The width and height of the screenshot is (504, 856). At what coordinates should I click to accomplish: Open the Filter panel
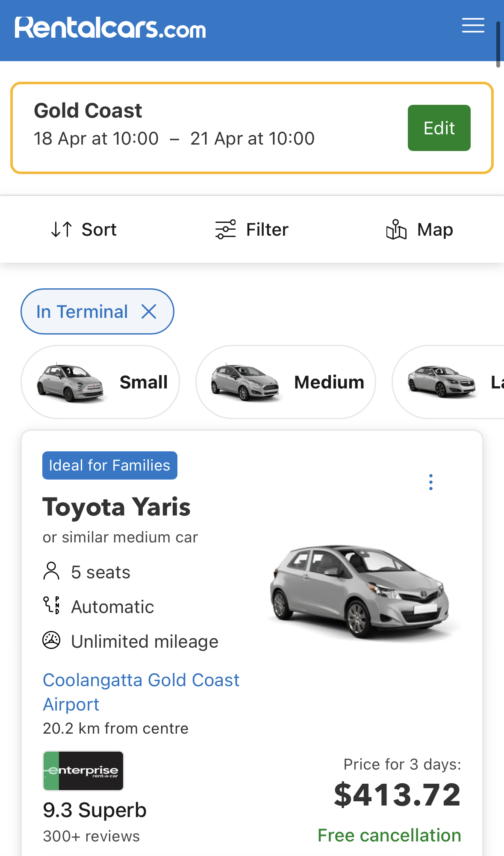pos(252,230)
